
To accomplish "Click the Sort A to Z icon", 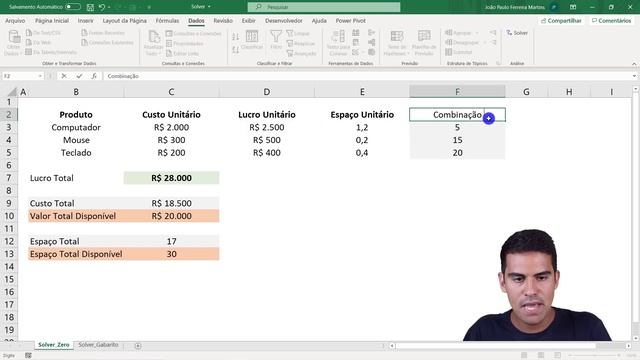I will pos(236,37).
